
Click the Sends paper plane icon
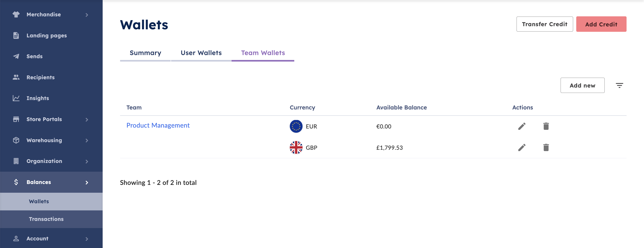pyautogui.click(x=16, y=56)
